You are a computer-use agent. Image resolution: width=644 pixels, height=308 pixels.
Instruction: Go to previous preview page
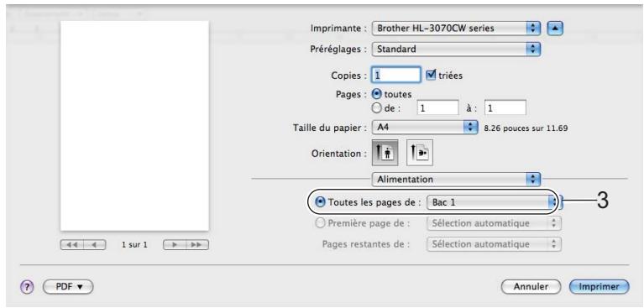click(x=95, y=245)
